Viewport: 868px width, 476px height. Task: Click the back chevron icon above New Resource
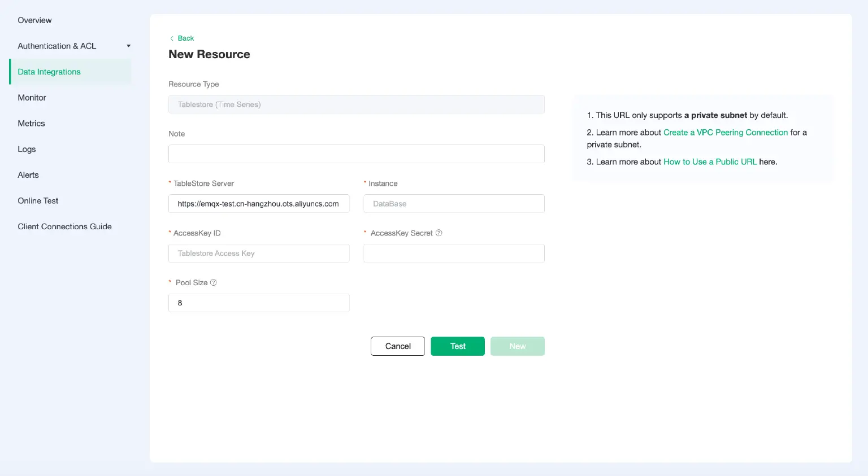tap(172, 38)
